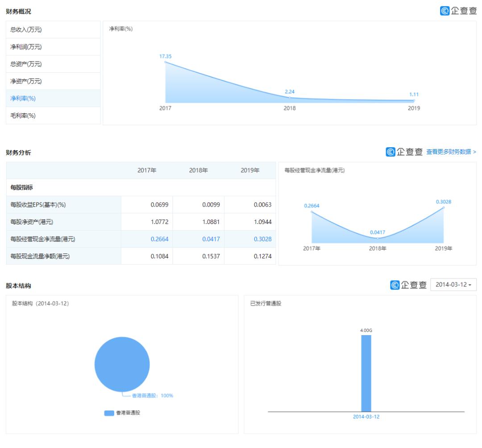This screenshot has height=448, width=482.
Task: Select the 净利润(万元) tab
Action: (x=53, y=47)
